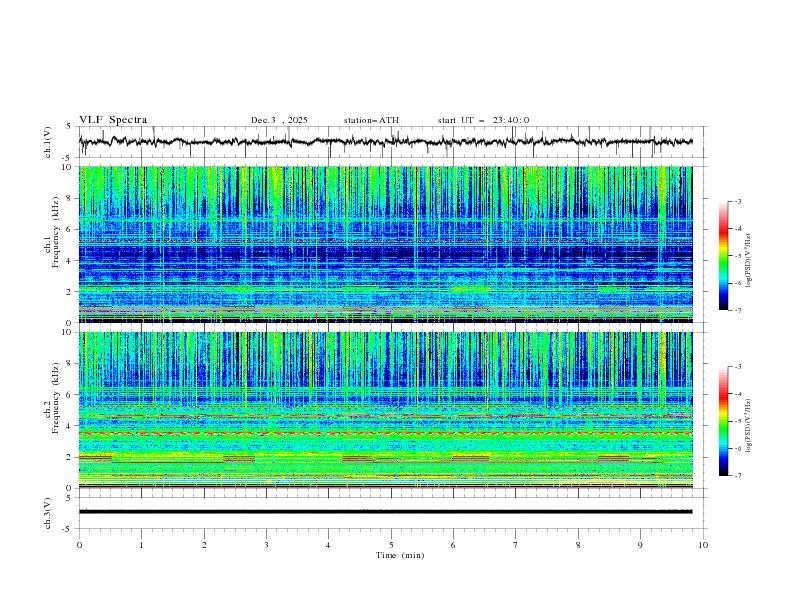
Task: Click the "start UT = 23:40:0" text
Action: pyautogui.click(x=483, y=120)
